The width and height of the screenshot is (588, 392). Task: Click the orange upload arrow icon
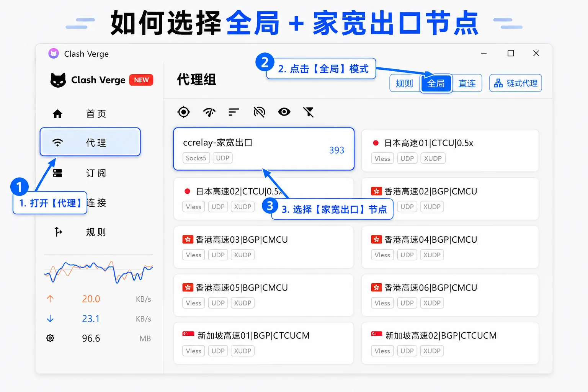[50, 299]
